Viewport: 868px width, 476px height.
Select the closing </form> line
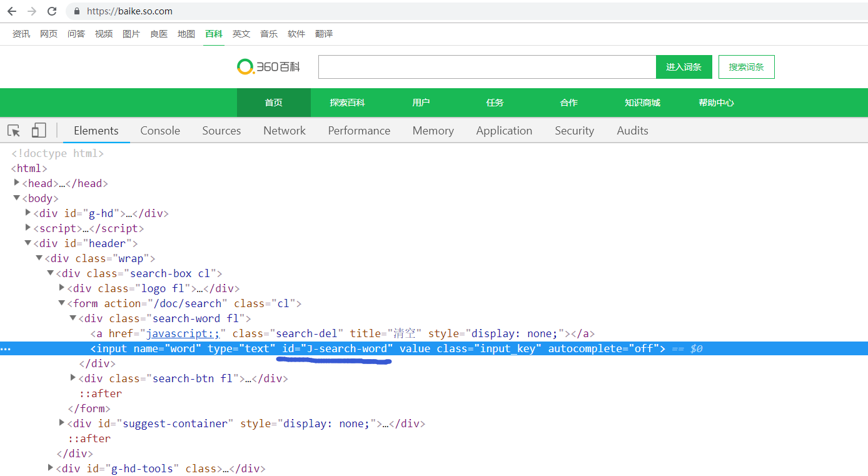[x=89, y=408]
